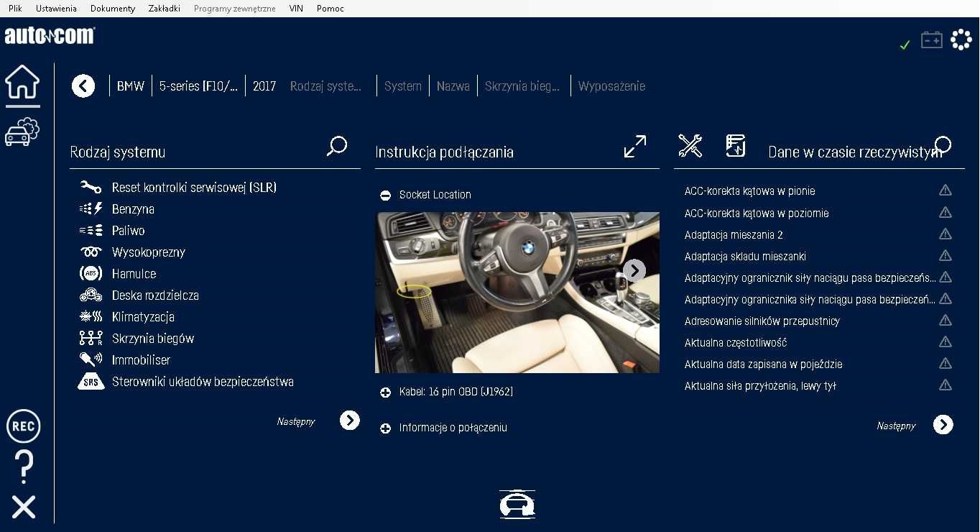Click the Autocom logo
Viewport: 980px width, 532px height.
point(50,35)
